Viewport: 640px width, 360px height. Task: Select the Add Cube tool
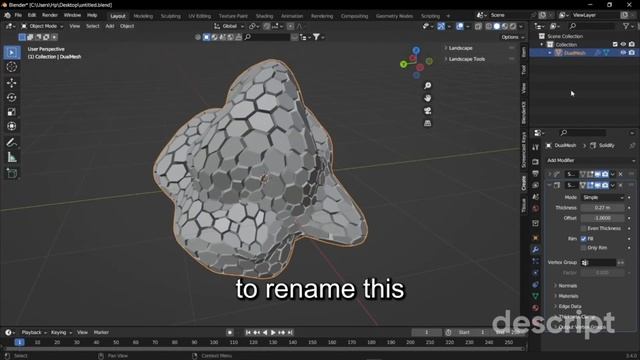11,173
